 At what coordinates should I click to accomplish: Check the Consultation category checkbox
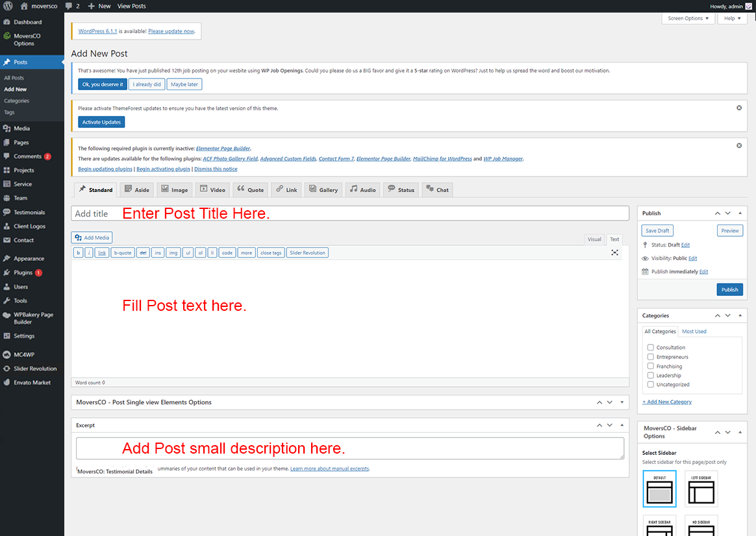(650, 348)
